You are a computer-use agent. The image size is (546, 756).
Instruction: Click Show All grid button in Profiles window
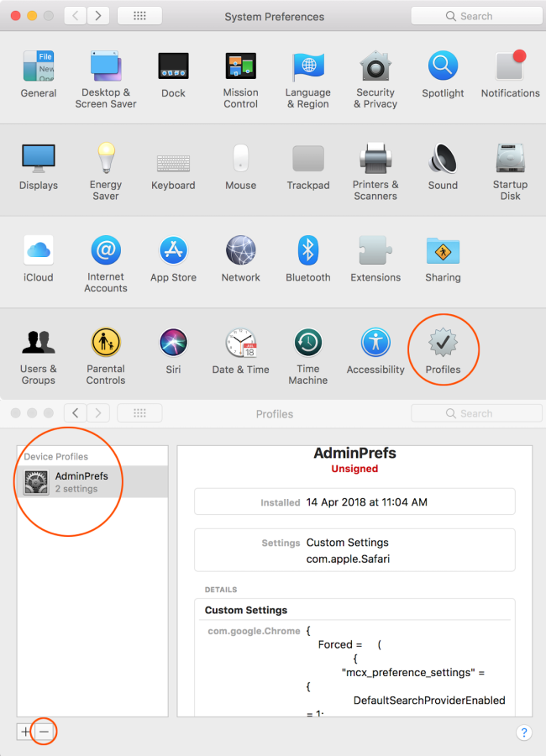coord(140,413)
